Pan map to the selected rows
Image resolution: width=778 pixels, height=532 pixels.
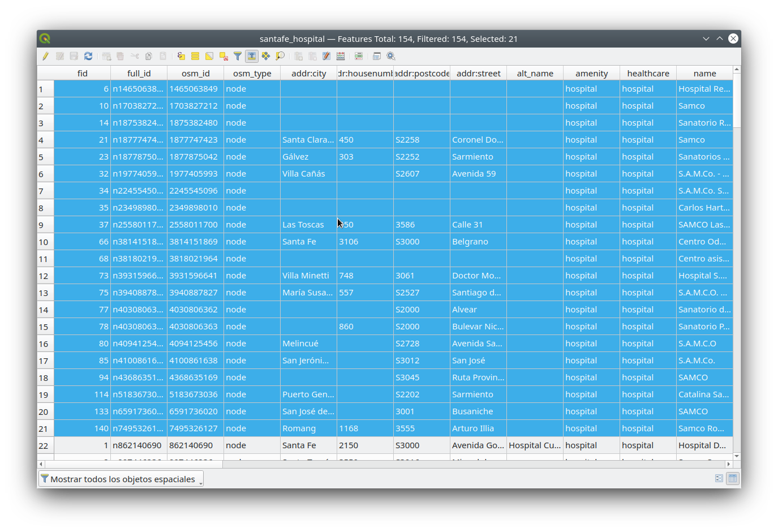(266, 56)
